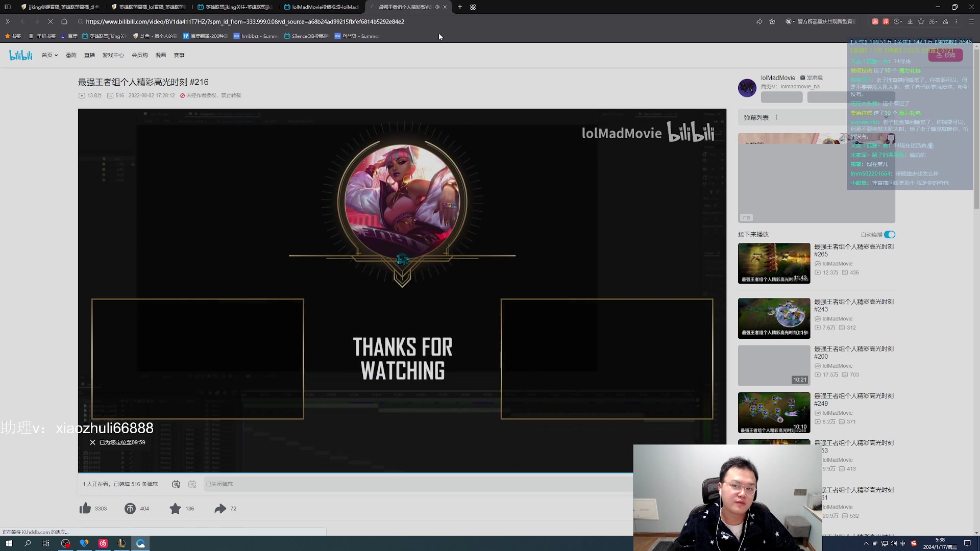This screenshot has width=980, height=551.
Task: Mute the active tab's audio icon
Action: point(437,7)
